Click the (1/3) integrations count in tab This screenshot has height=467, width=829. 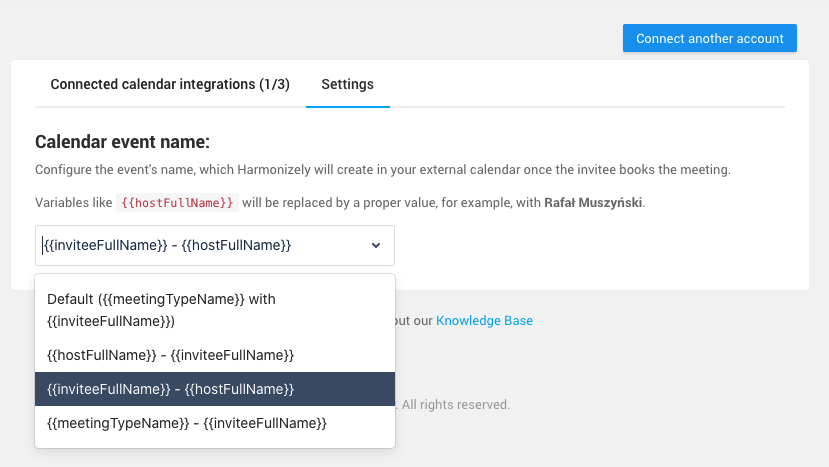click(274, 84)
